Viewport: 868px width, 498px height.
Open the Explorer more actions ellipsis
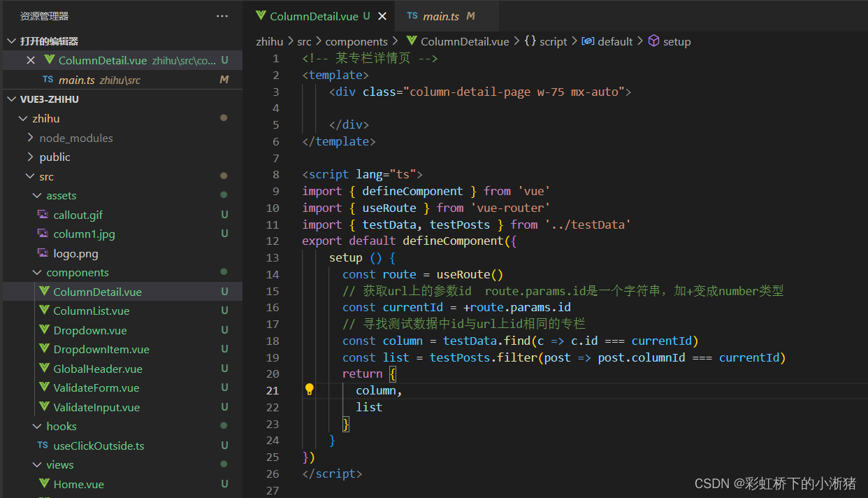222,16
